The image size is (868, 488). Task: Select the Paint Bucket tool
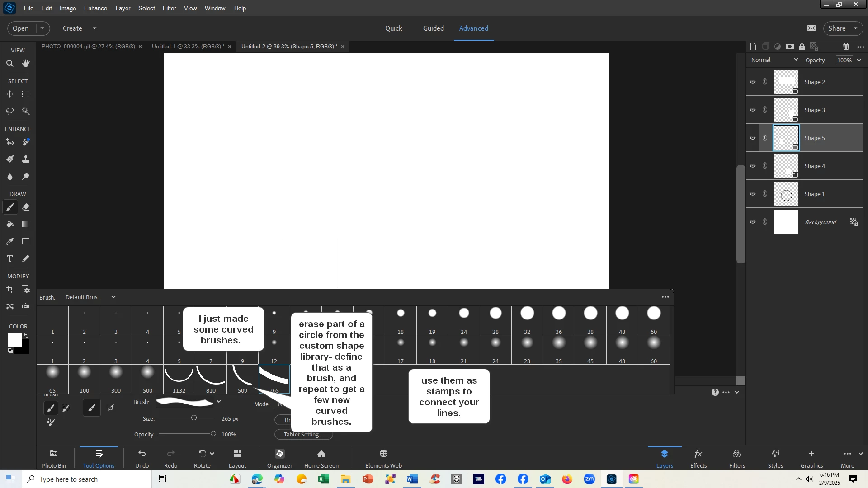[x=9, y=225]
